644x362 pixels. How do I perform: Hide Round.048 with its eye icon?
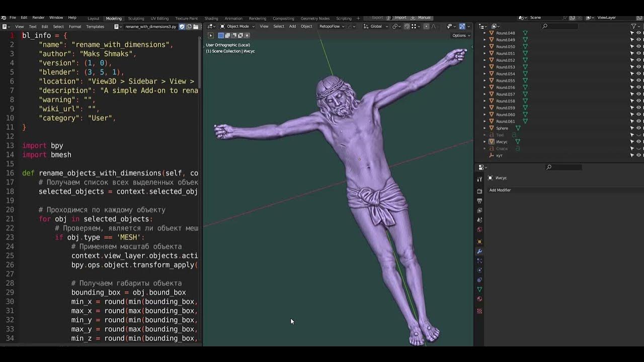[x=639, y=33]
